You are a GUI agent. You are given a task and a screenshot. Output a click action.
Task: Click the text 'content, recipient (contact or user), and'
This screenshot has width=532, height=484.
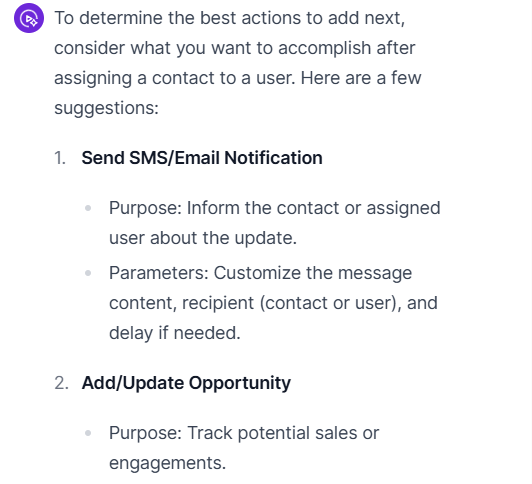tap(273, 303)
